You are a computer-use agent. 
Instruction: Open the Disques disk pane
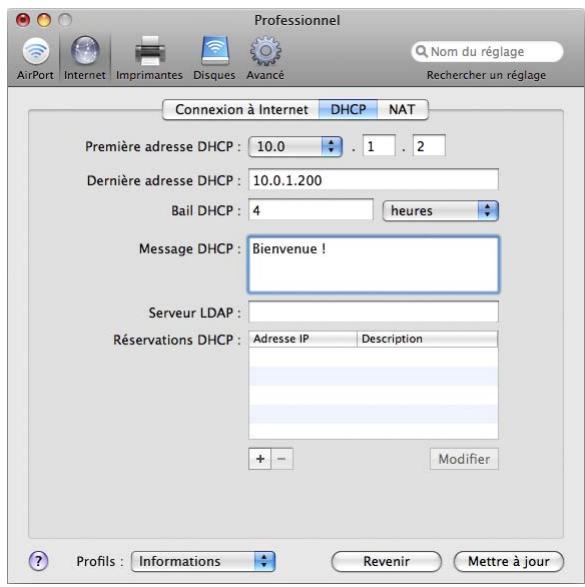pos(214,58)
